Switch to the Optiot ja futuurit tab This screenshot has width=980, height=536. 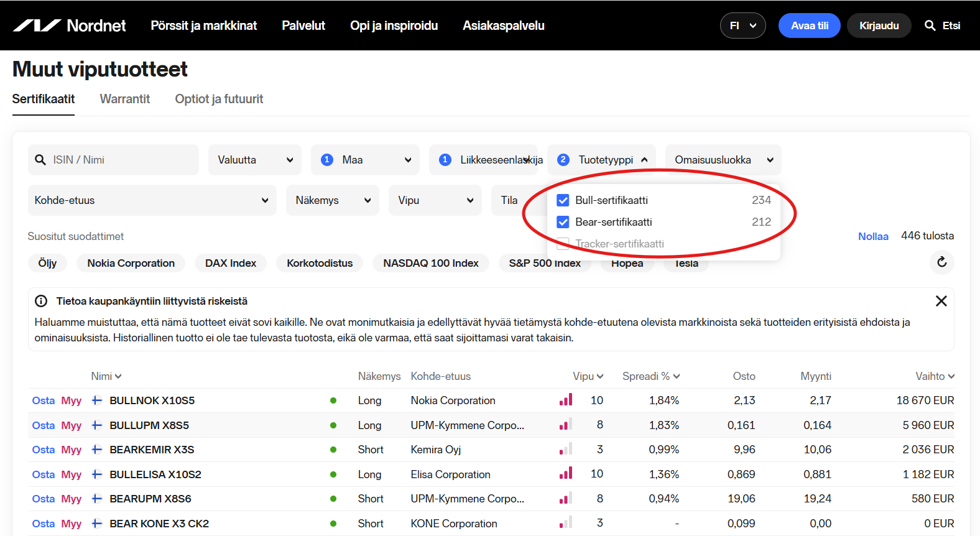(219, 99)
